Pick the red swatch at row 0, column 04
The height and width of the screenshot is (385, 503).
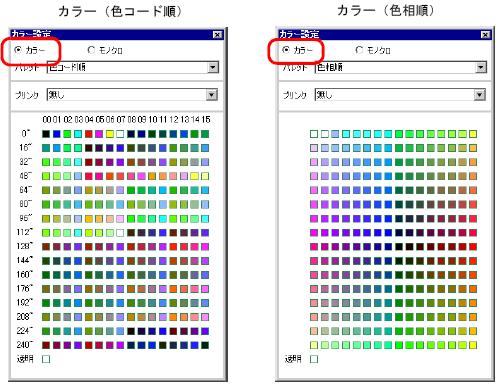pos(89,134)
